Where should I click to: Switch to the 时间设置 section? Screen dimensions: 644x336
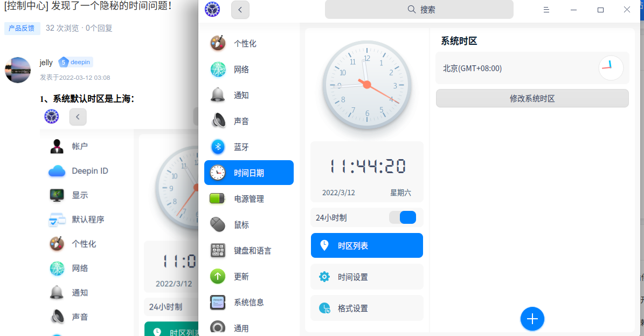pyautogui.click(x=366, y=277)
